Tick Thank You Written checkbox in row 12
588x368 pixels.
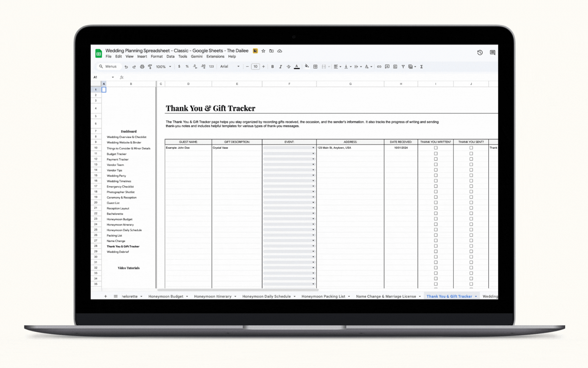point(435,159)
